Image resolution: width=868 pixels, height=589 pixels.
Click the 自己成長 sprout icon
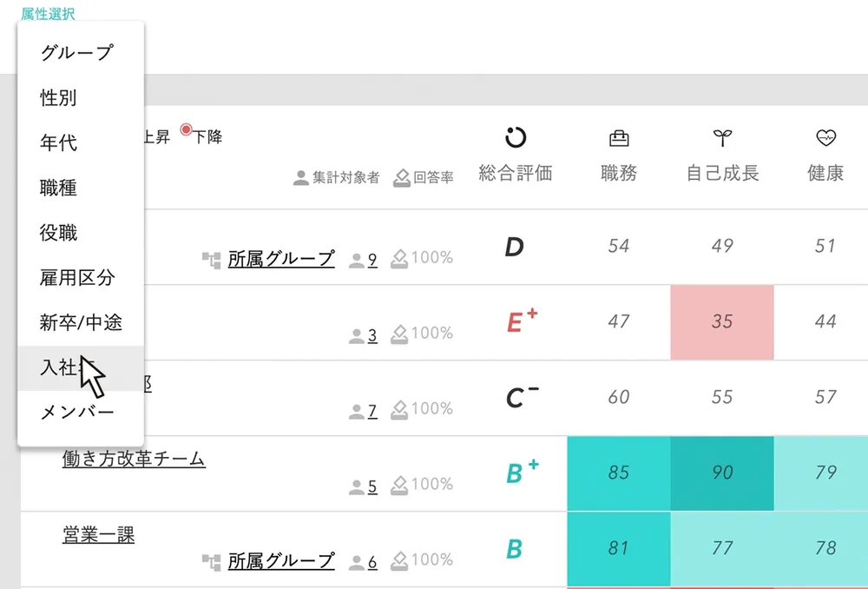coord(722,137)
